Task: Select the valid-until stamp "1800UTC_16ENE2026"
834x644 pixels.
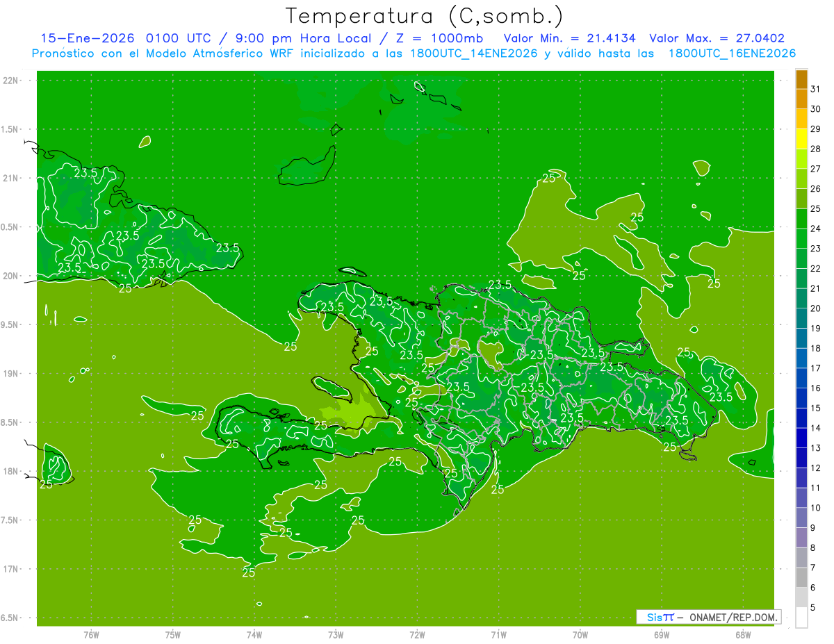Action: click(x=732, y=53)
